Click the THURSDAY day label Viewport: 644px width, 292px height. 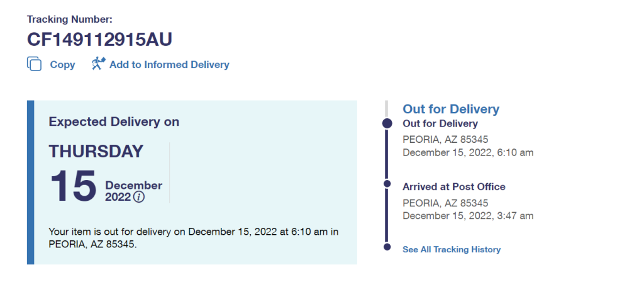pyautogui.click(x=96, y=151)
